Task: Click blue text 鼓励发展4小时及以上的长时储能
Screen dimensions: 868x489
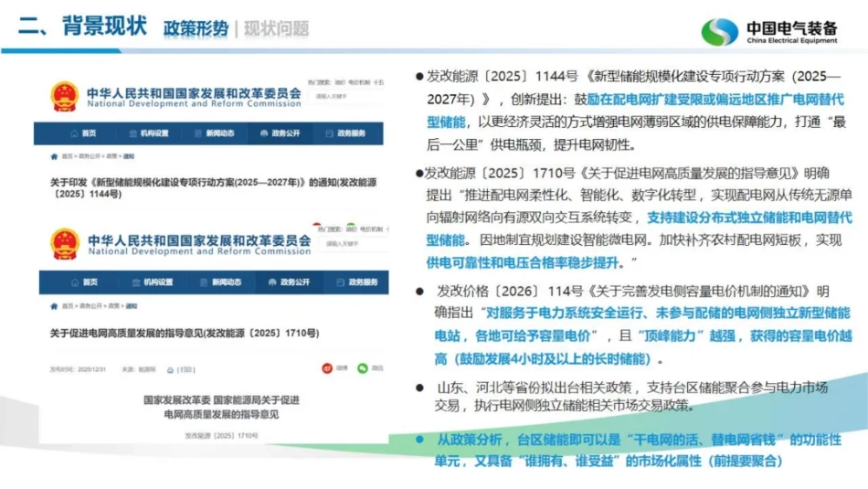Action: tap(551, 359)
